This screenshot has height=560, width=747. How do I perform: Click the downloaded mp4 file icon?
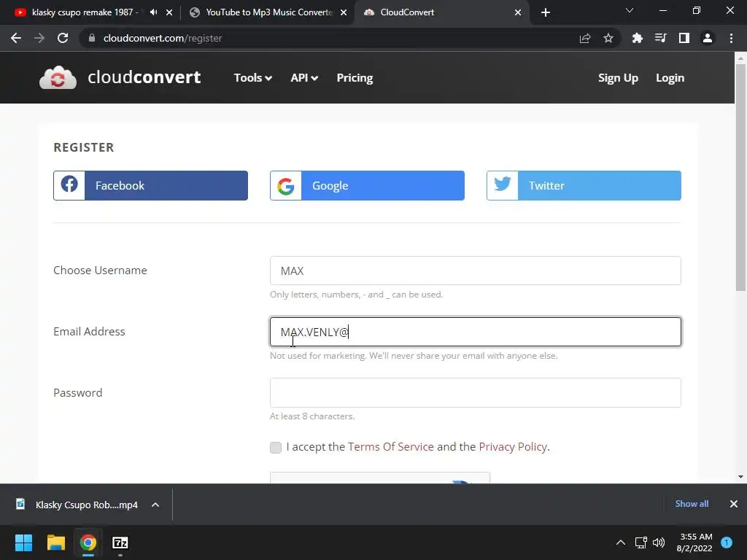tap(20, 504)
